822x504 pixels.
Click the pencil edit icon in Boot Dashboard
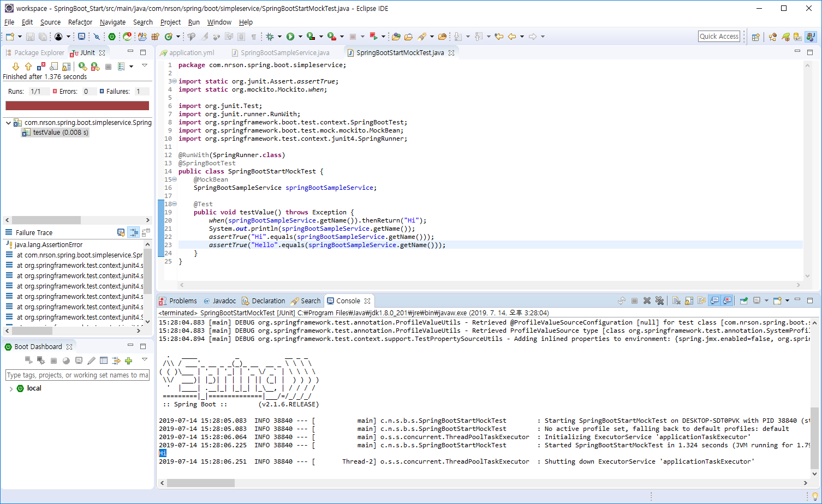91,361
